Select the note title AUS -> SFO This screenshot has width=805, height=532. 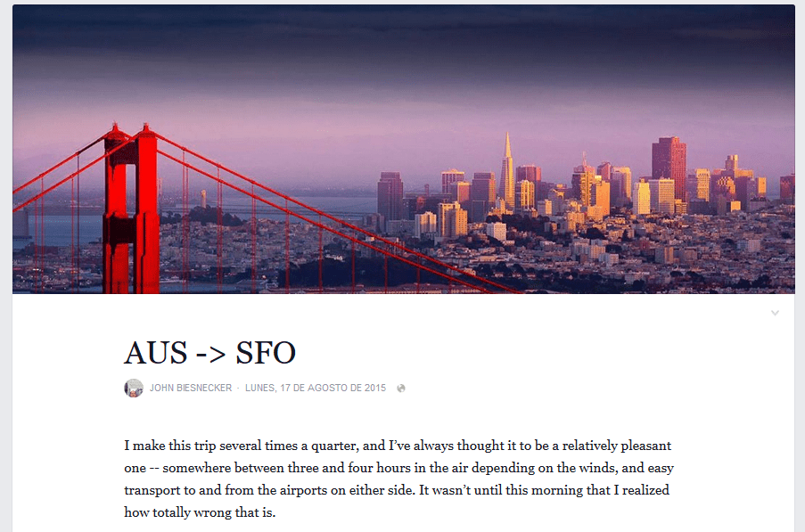(x=210, y=353)
